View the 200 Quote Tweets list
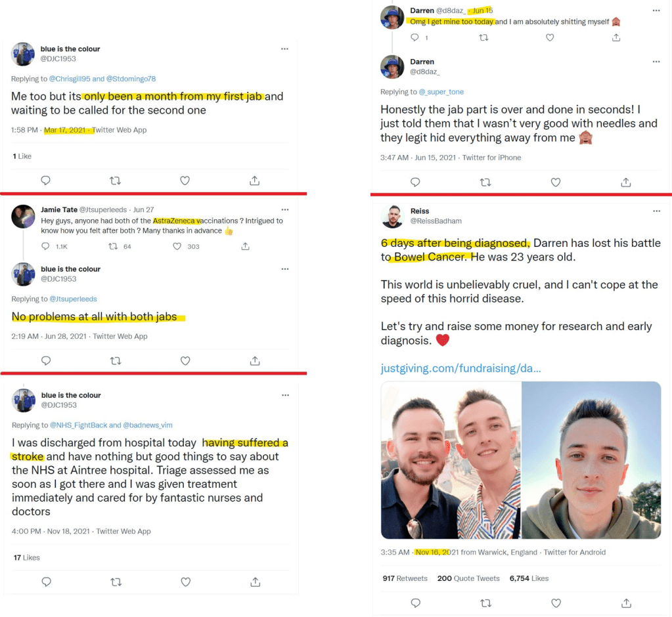672x617 pixels. tap(468, 578)
